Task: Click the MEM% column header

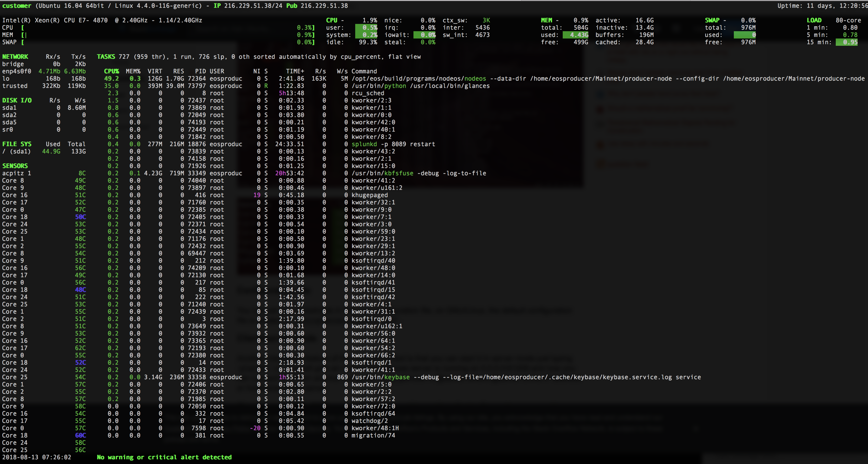Action: click(133, 72)
